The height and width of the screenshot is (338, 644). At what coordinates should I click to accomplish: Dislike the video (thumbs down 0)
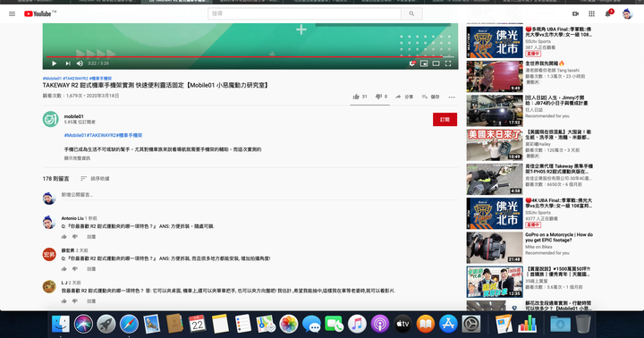[x=381, y=97]
